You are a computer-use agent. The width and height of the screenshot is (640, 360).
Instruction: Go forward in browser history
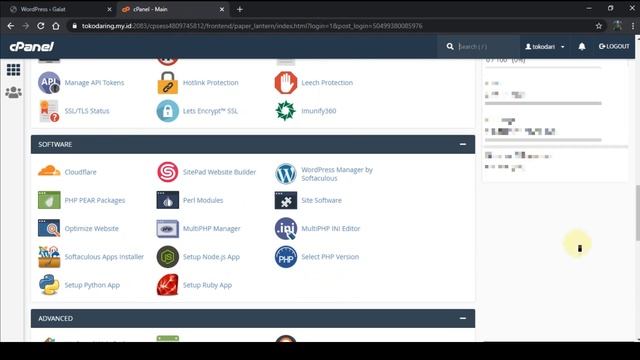coord(26,26)
